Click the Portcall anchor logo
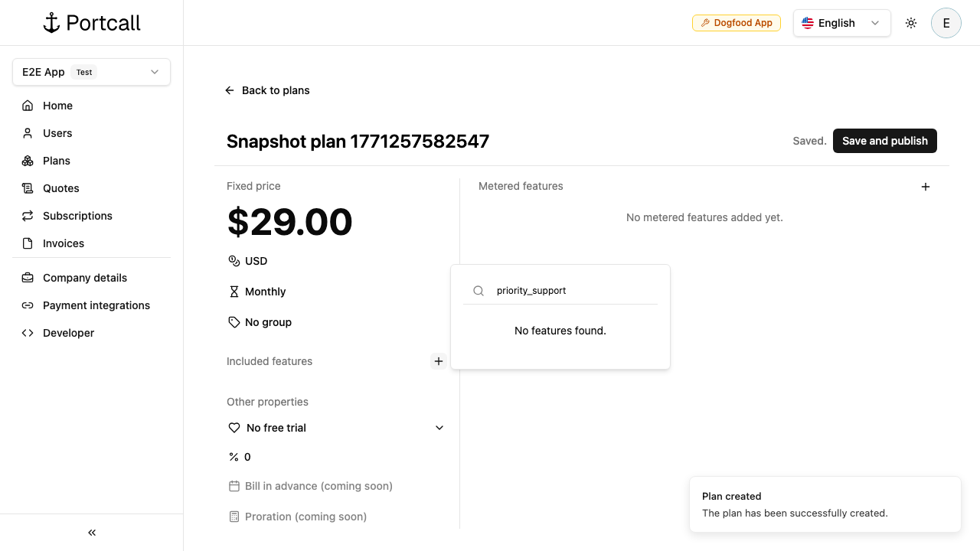 coord(51,23)
